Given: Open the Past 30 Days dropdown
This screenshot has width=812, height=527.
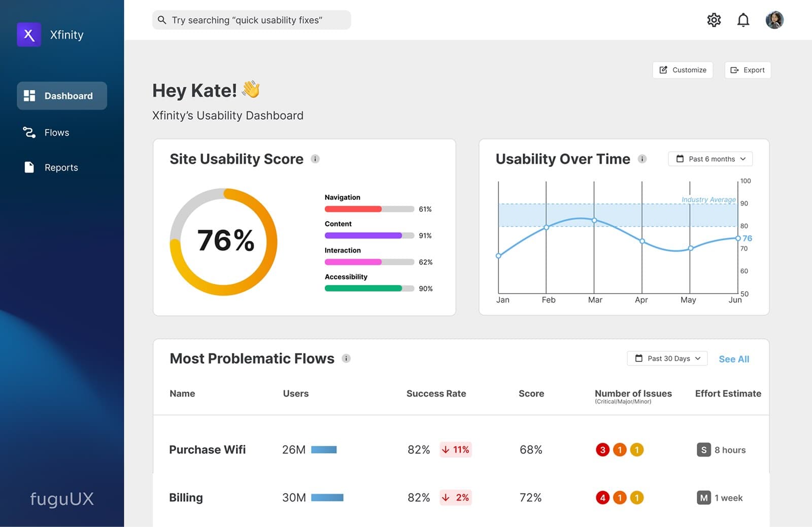Looking at the screenshot, I should 667,358.
